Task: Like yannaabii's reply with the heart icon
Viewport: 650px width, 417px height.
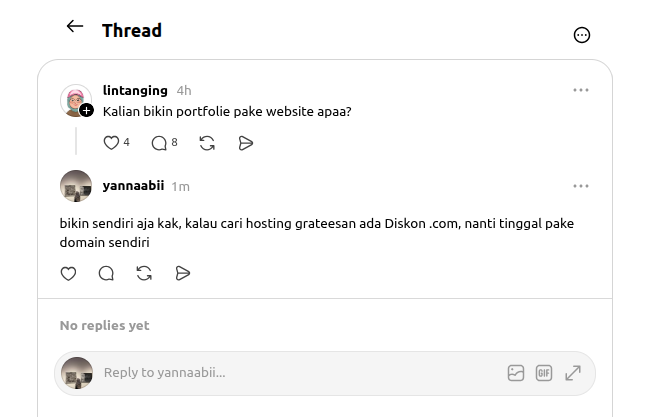Action: pyautogui.click(x=68, y=274)
